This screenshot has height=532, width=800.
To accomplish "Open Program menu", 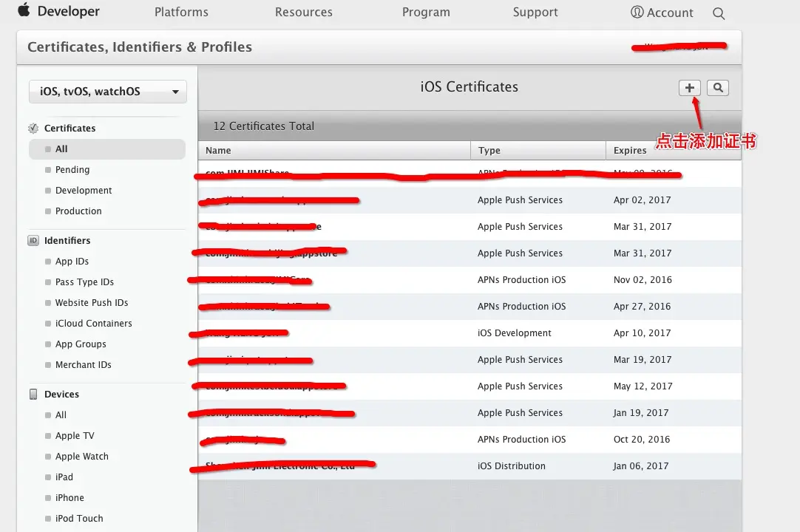I will (426, 13).
